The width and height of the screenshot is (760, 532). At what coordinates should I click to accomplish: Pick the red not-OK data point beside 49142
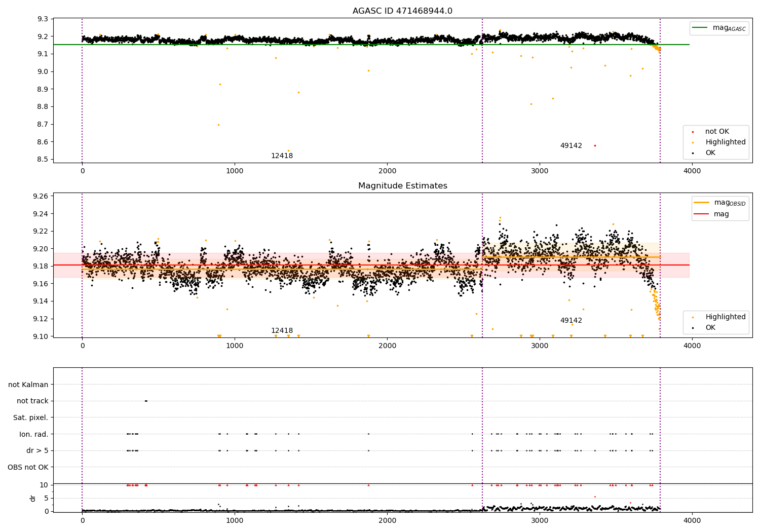pyautogui.click(x=595, y=145)
